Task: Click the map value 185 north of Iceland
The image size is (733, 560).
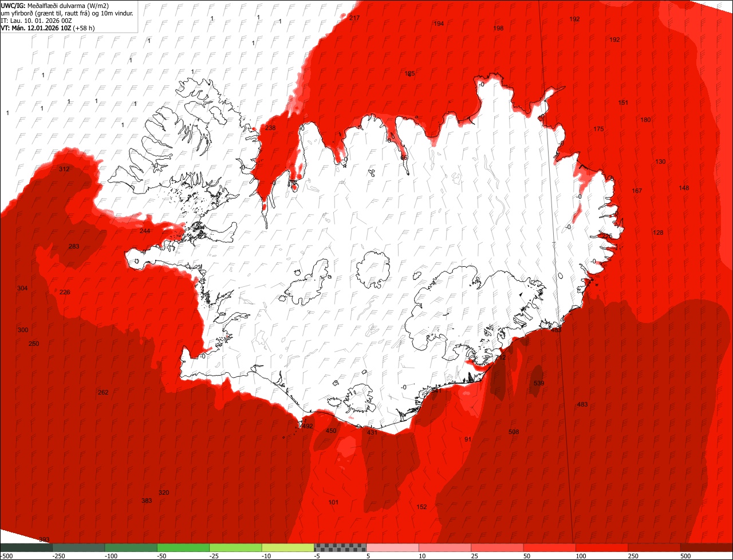Action: 409,74
